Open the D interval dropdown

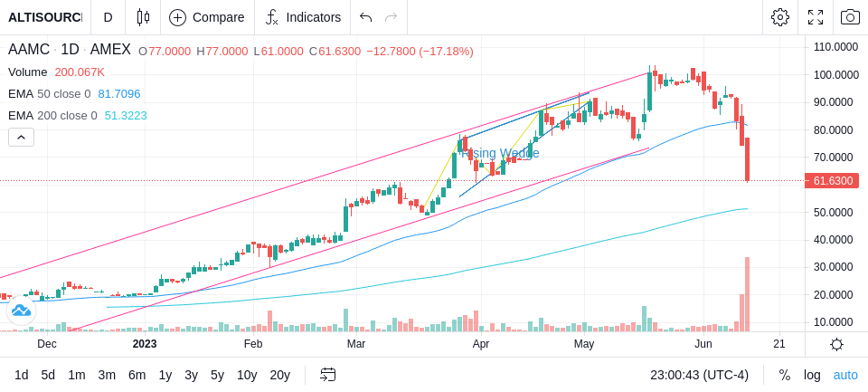click(108, 17)
